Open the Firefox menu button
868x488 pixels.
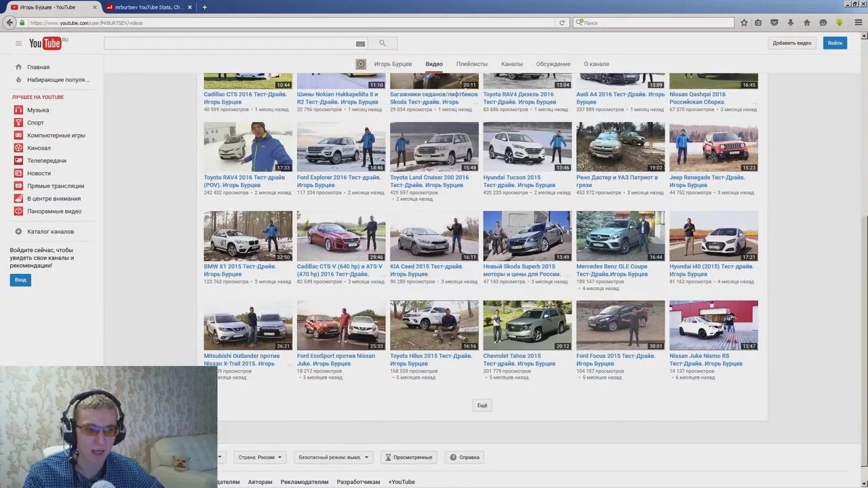[858, 22]
